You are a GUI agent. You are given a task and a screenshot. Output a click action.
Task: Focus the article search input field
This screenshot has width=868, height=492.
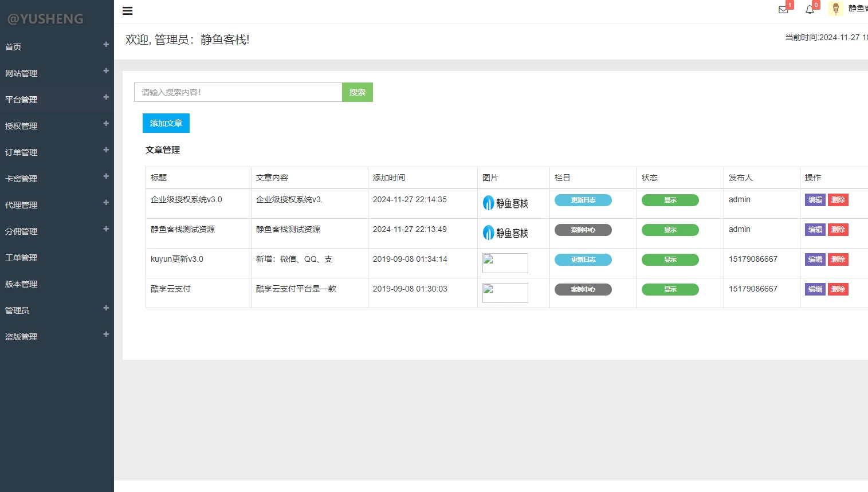click(x=238, y=92)
